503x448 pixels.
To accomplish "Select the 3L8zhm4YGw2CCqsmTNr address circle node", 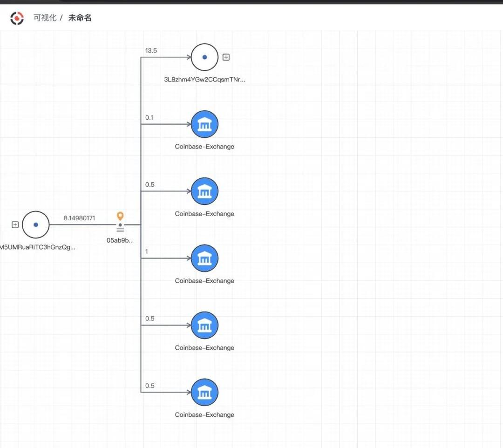I will (204, 57).
